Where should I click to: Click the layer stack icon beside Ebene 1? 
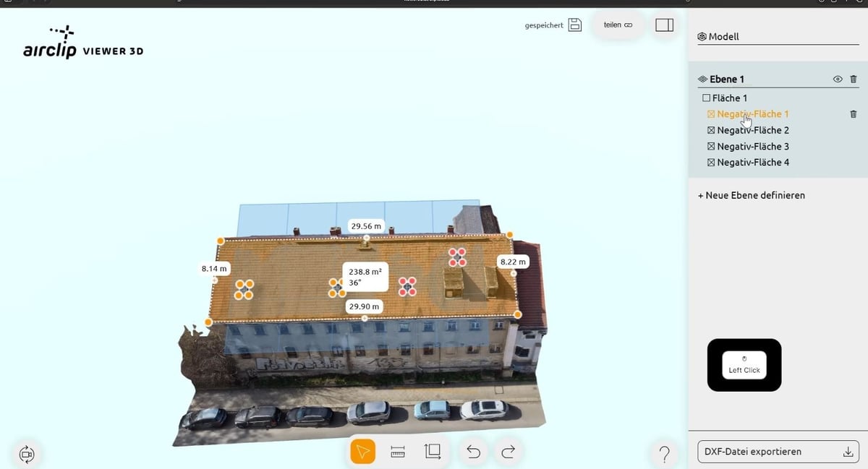coord(702,79)
